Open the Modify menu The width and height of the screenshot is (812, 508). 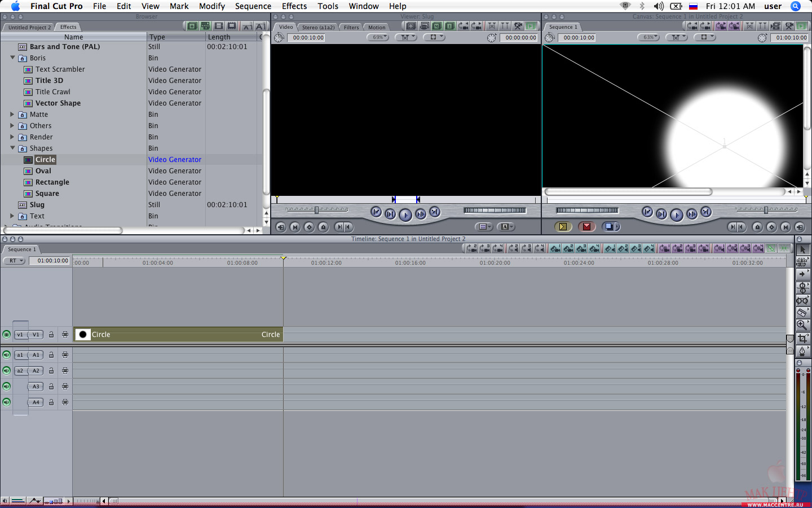pyautogui.click(x=212, y=6)
